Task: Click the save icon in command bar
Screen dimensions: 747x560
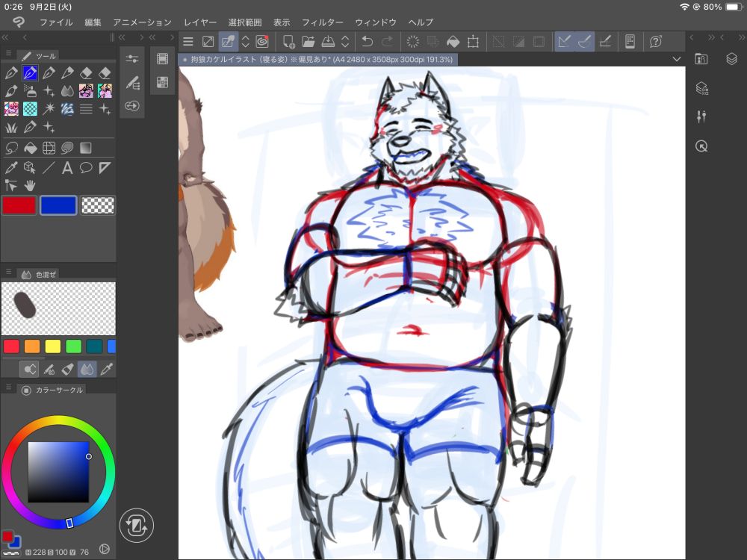Action: coord(328,41)
